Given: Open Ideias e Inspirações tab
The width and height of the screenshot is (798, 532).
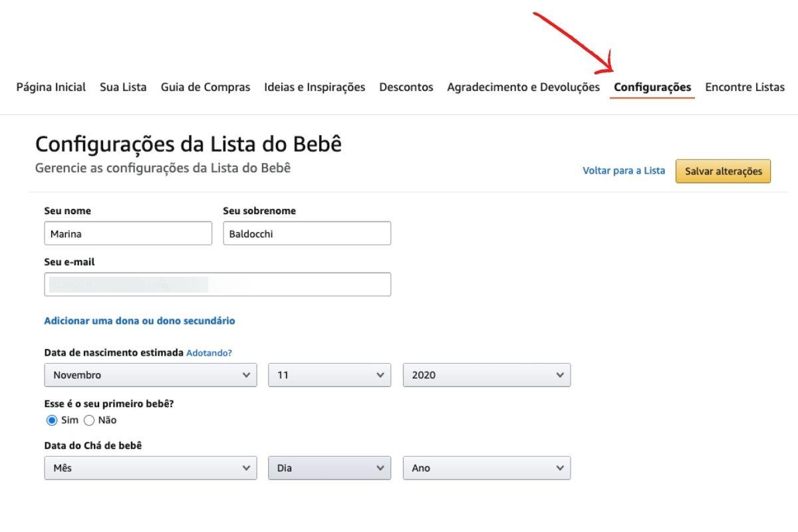Looking at the screenshot, I should coord(315,87).
